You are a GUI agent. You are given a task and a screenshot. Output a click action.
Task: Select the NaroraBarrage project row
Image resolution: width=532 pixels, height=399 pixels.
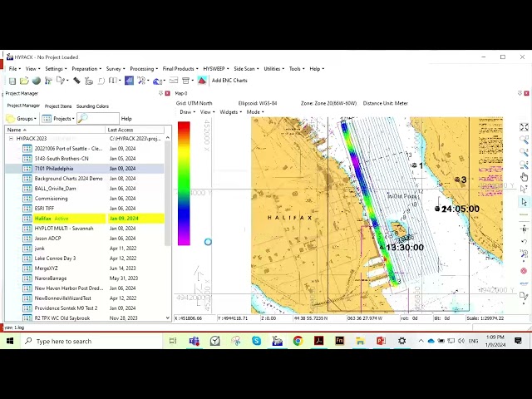pos(85,278)
